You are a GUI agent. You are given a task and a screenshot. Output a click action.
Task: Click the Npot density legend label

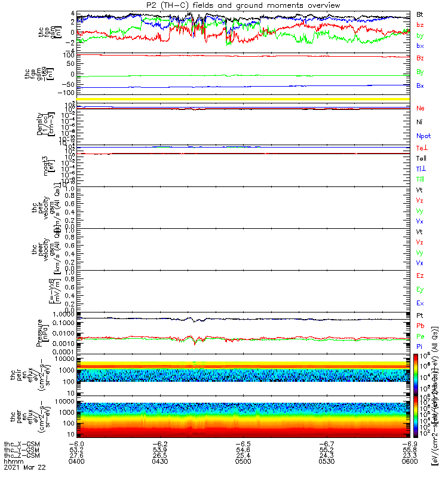coord(424,136)
